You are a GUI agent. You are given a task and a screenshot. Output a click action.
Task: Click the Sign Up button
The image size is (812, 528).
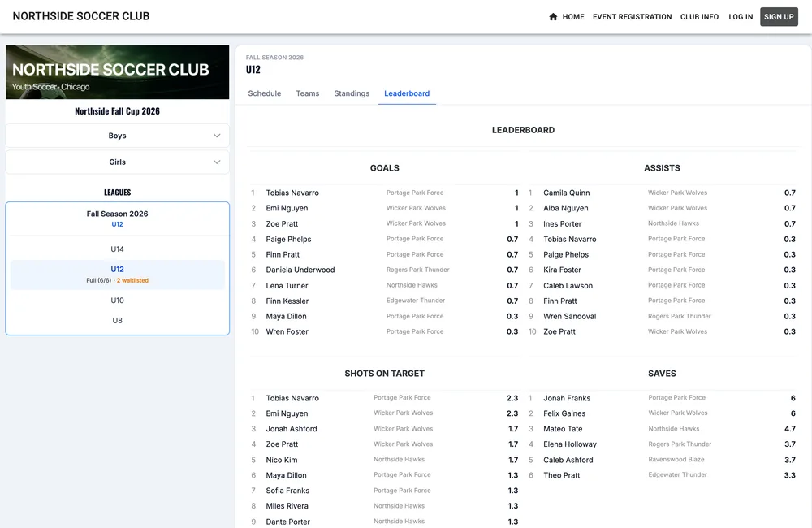(779, 16)
